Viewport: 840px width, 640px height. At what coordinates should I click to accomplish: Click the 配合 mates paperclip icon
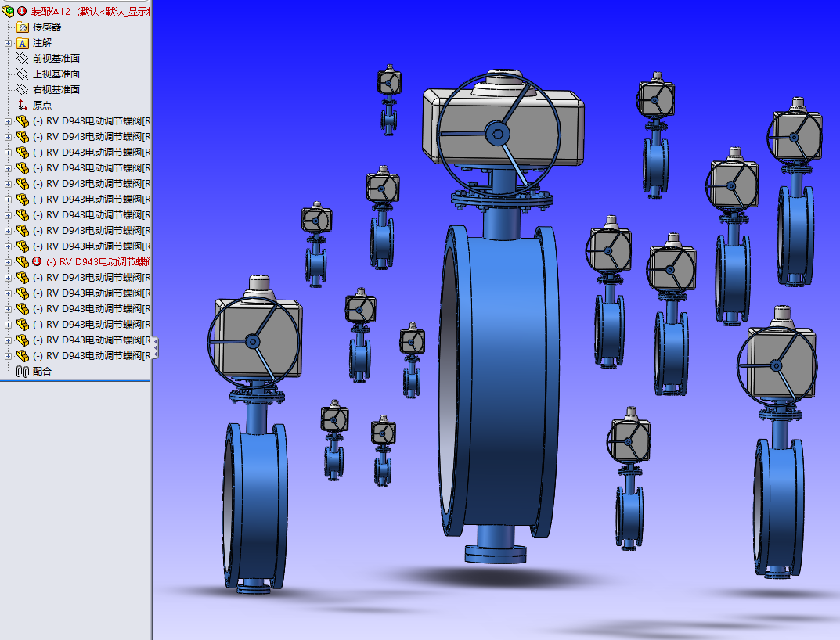point(23,371)
